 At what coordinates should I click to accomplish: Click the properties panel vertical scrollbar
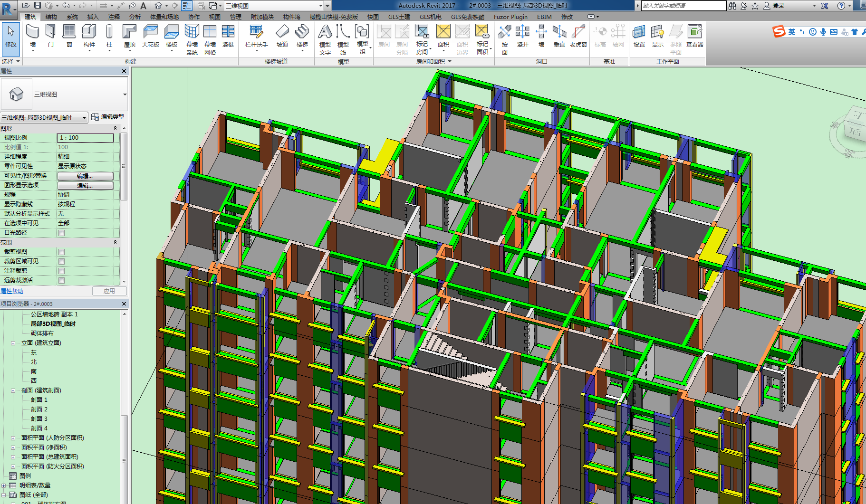click(x=124, y=166)
